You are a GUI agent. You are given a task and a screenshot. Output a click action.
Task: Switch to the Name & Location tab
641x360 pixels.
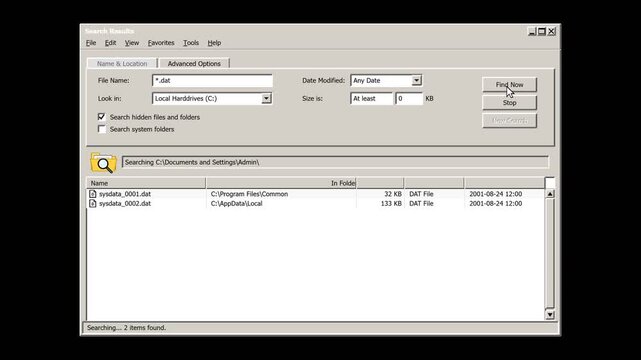coord(122,64)
